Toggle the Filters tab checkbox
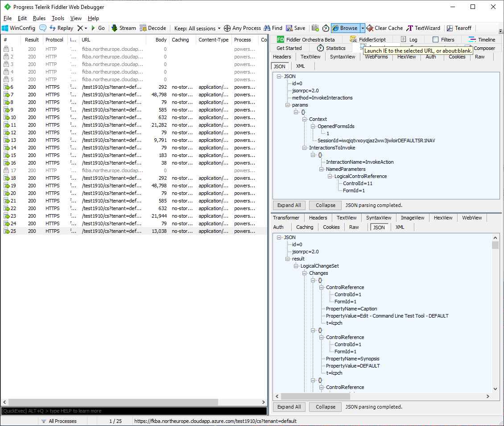The image size is (504, 426). [x=435, y=40]
